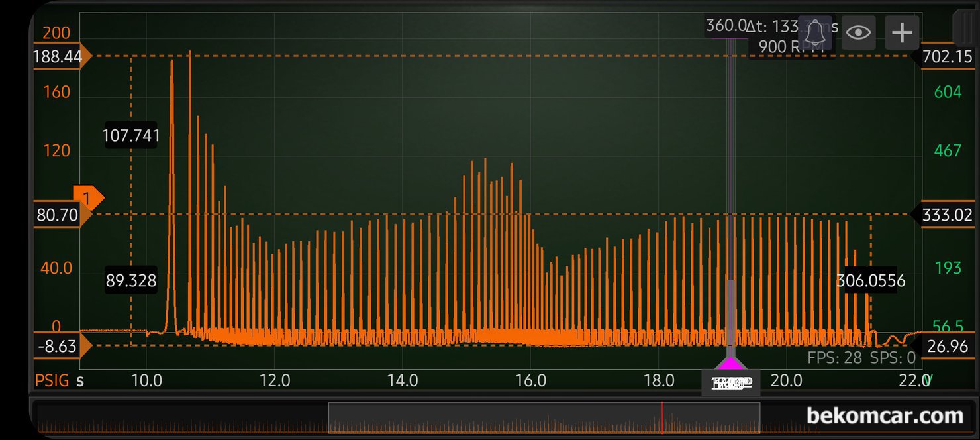
Task: Select the magenta time cursor triangle
Action: (730, 362)
